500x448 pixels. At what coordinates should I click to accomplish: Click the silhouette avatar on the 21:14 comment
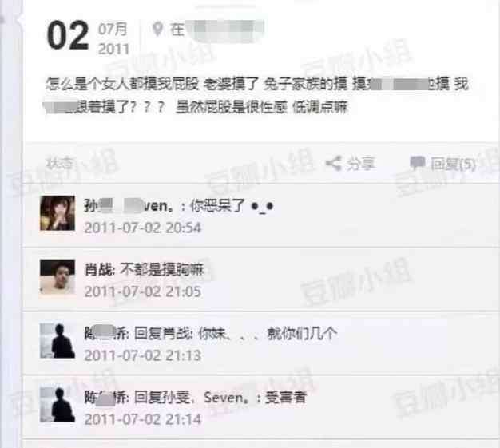click(58, 405)
